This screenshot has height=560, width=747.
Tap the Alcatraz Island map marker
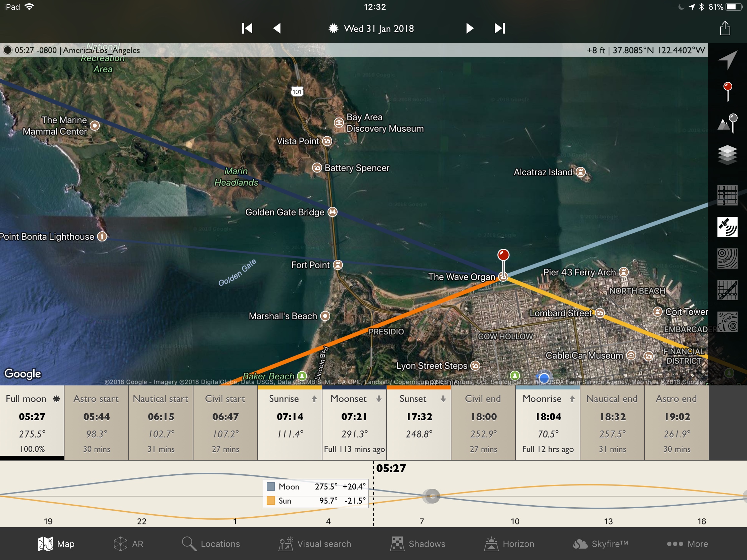pyautogui.click(x=580, y=172)
